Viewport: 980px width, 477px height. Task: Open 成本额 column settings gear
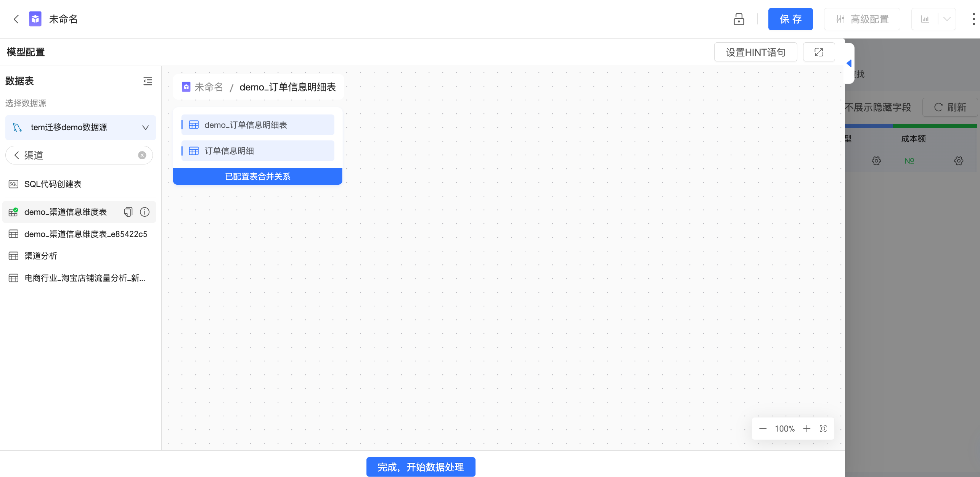click(958, 161)
